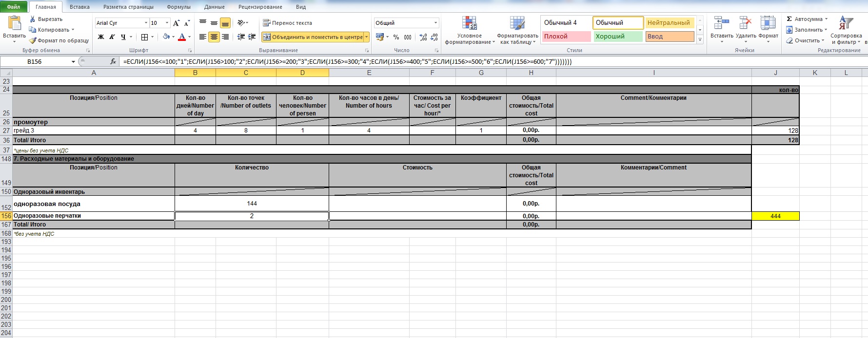This screenshot has height=338, width=868.
Task: Switch to the Данные tab
Action: (x=215, y=7)
